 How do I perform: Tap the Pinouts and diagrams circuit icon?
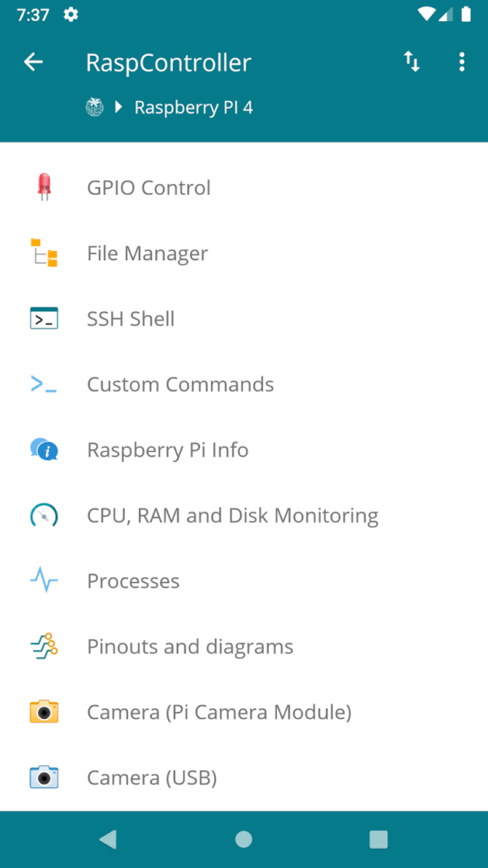44,646
